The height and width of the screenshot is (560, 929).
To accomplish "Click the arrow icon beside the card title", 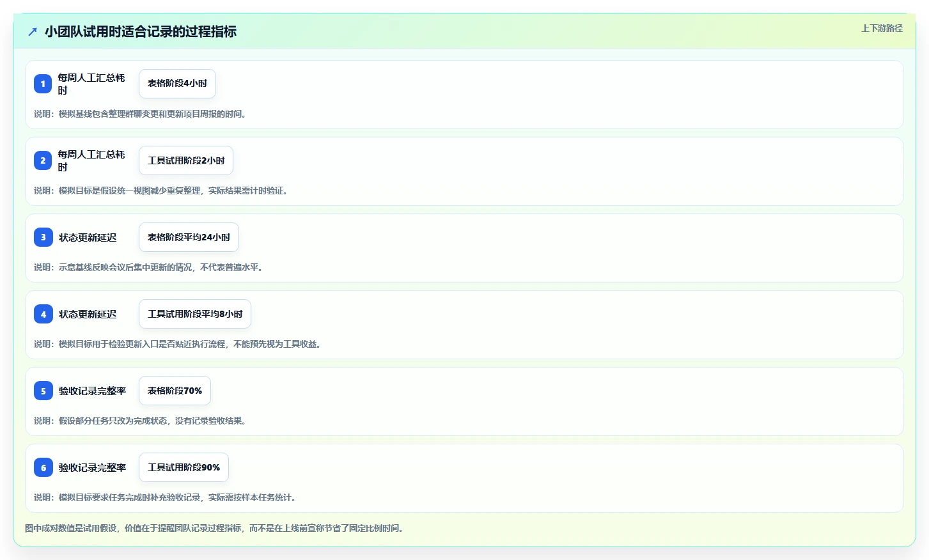I will [x=33, y=31].
